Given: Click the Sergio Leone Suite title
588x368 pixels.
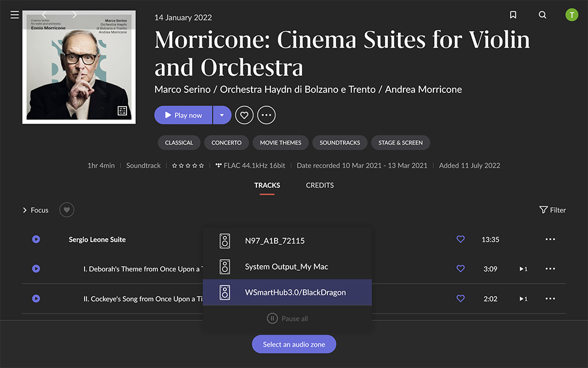Looking at the screenshot, I should (x=97, y=240).
